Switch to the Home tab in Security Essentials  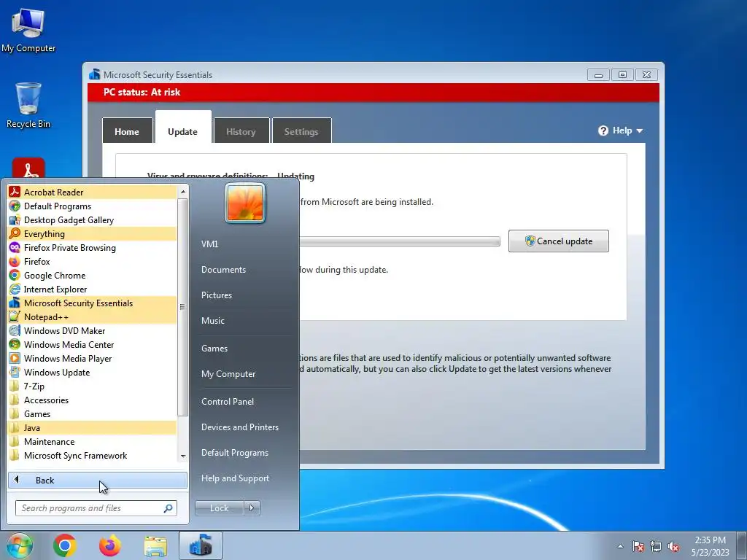coord(127,131)
